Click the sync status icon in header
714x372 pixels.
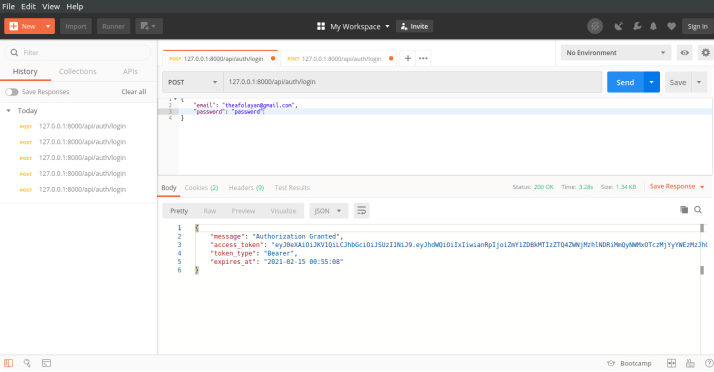(595, 26)
